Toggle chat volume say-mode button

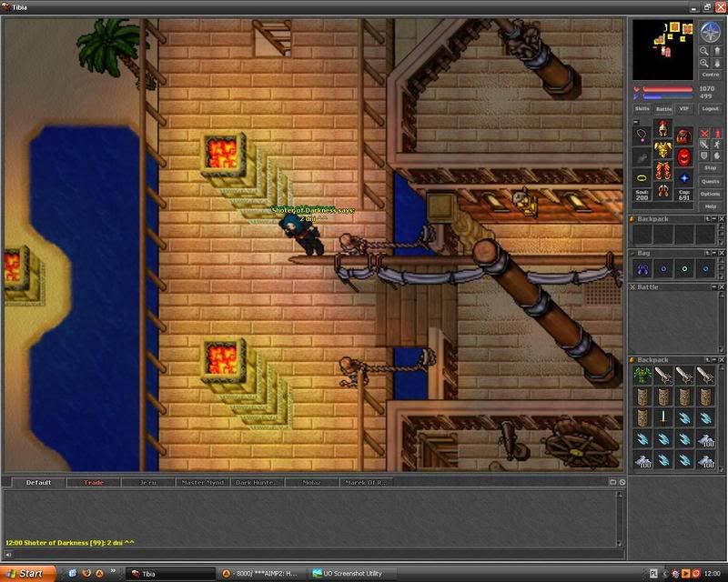[x=8, y=554]
